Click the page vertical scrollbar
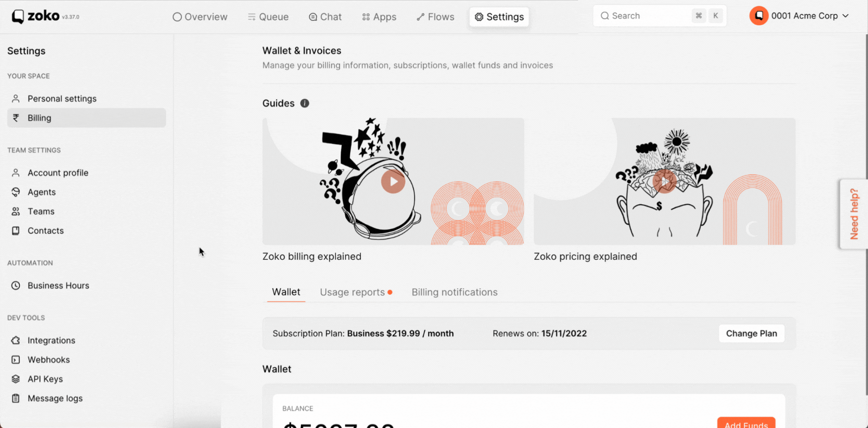Image resolution: width=868 pixels, height=428 pixels. point(866,214)
